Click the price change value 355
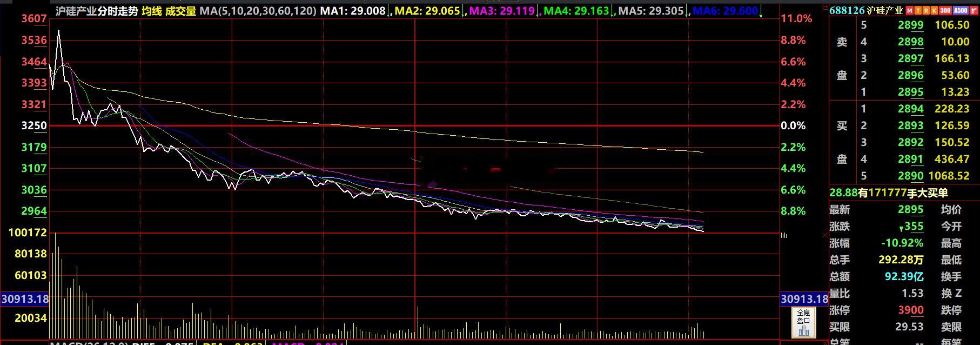The height and width of the screenshot is (345, 980). 914,226
